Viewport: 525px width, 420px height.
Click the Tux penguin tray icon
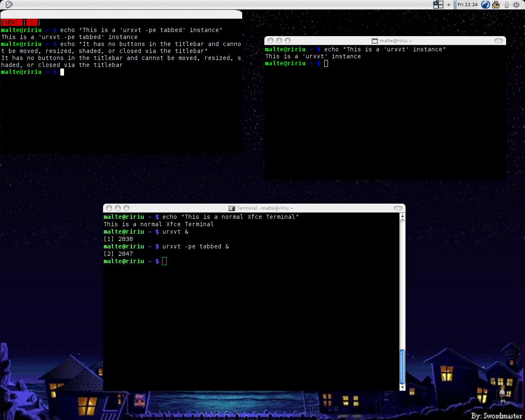(x=495, y=5)
